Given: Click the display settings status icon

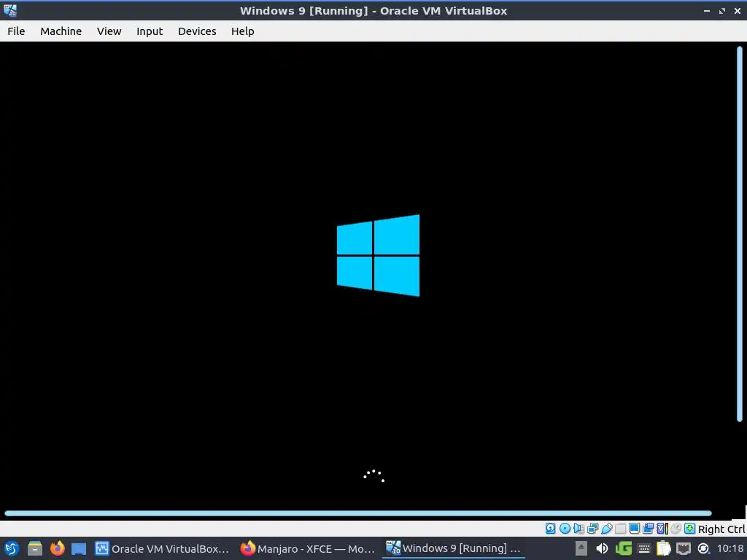Looking at the screenshot, I should [634, 529].
